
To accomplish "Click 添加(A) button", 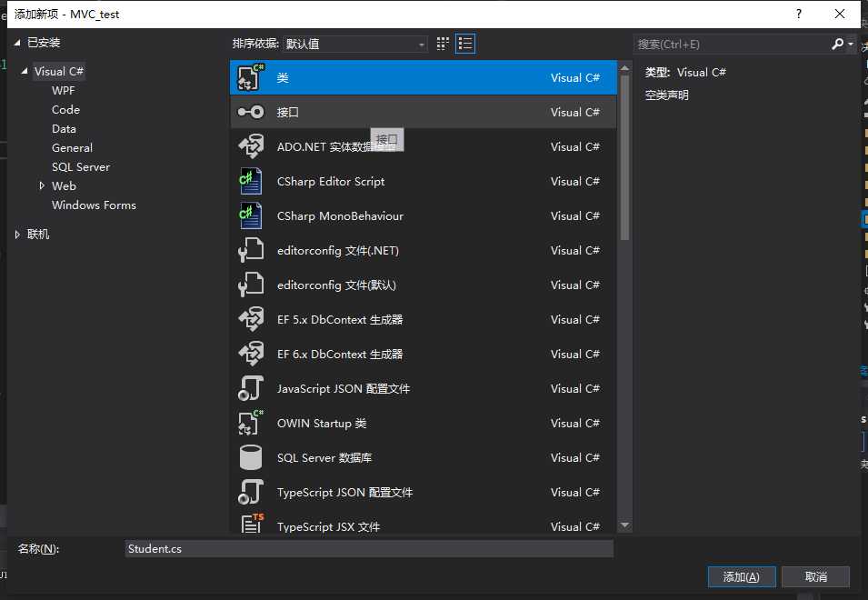I will click(742, 576).
